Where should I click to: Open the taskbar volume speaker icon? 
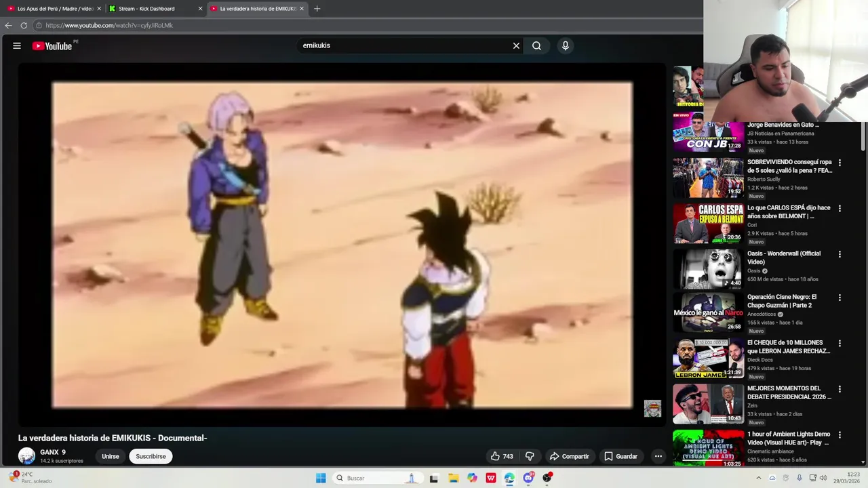pos(823,478)
